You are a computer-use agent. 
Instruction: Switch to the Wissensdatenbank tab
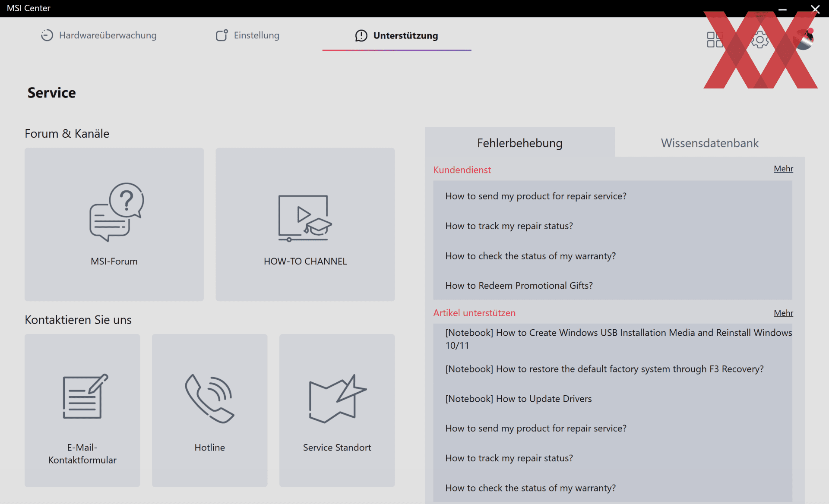[709, 143]
